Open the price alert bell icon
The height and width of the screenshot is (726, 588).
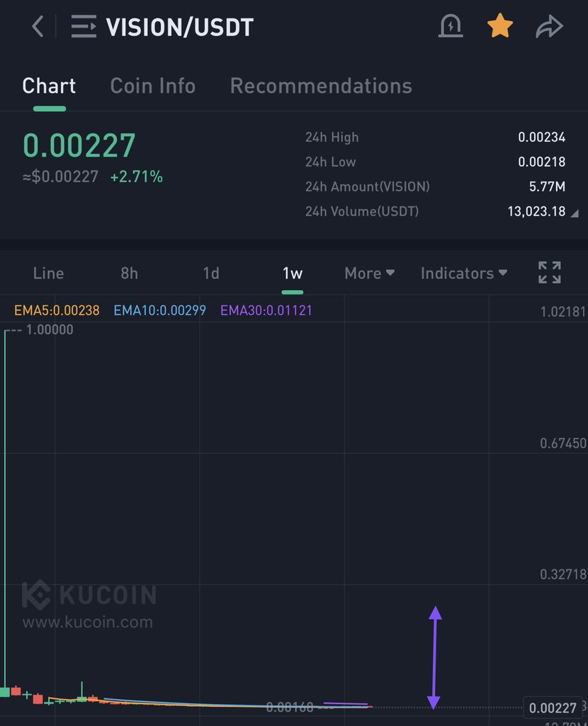click(x=451, y=26)
